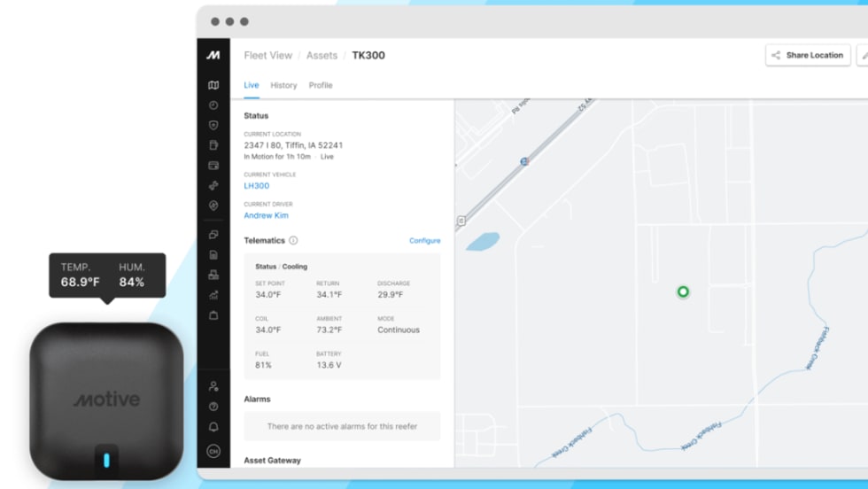Click the Motive logo in sidebar
Screen dimensions: 868x489
tap(213, 55)
